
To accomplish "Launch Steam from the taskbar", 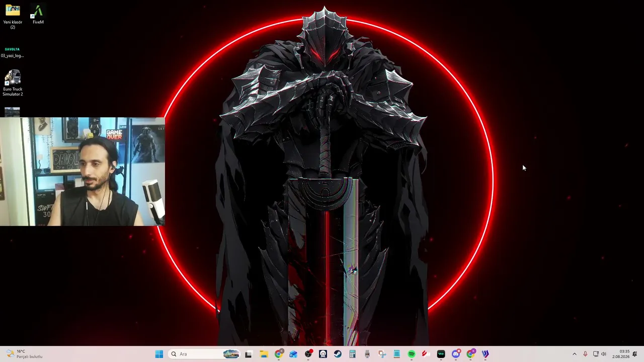I will point(338,354).
